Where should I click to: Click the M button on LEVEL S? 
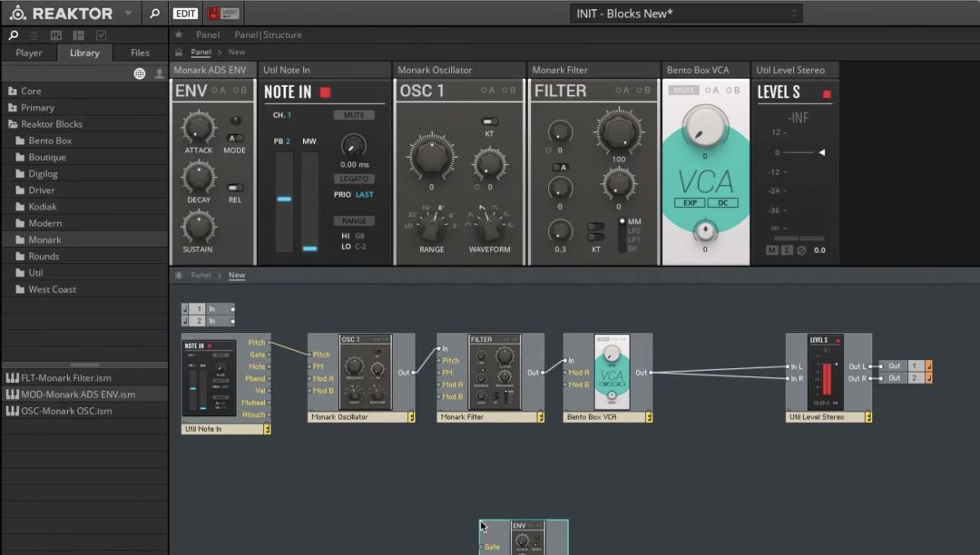(772, 250)
